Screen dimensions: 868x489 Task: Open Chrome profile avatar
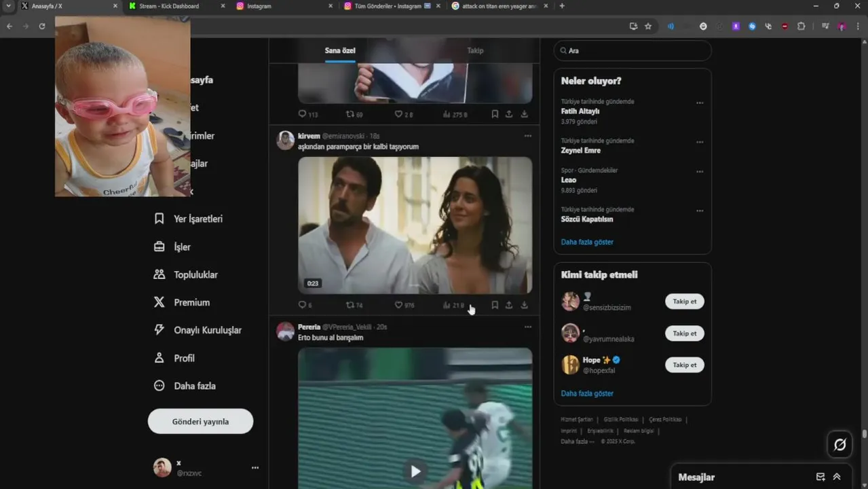point(842,26)
